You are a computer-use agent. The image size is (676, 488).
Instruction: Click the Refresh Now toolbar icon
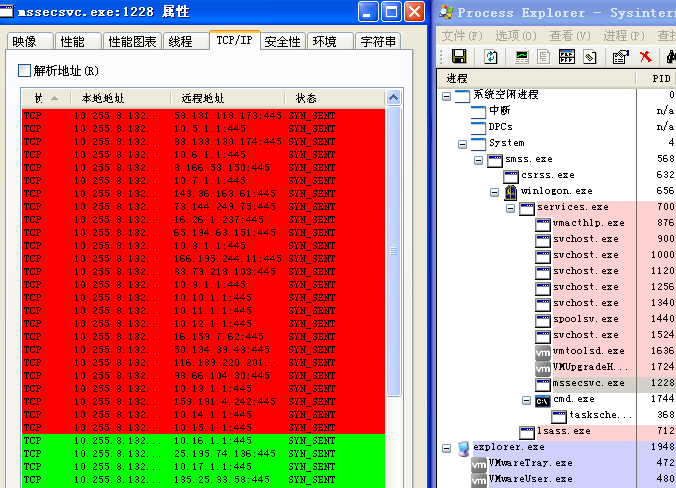point(491,56)
